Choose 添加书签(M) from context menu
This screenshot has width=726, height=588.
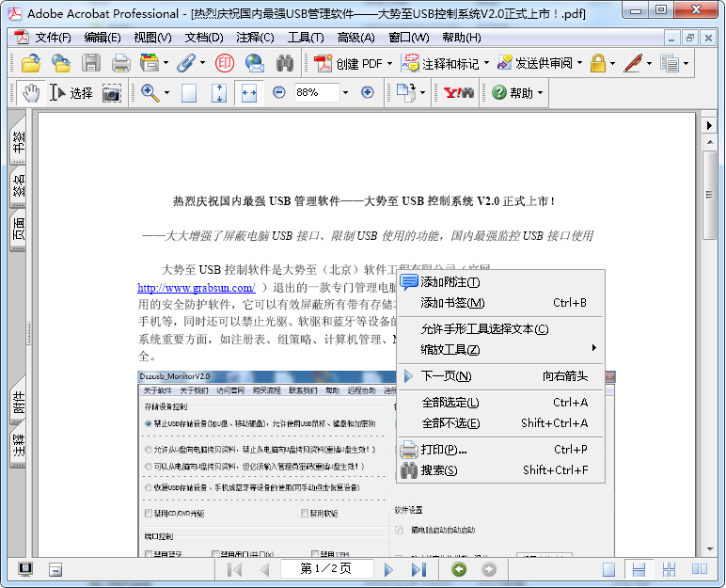(452, 303)
